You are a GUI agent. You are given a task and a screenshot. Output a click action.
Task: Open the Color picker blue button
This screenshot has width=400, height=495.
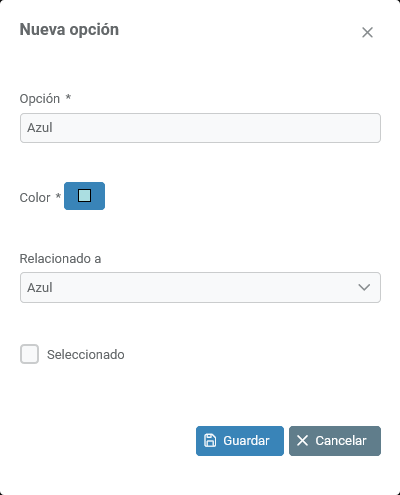pyautogui.click(x=84, y=196)
